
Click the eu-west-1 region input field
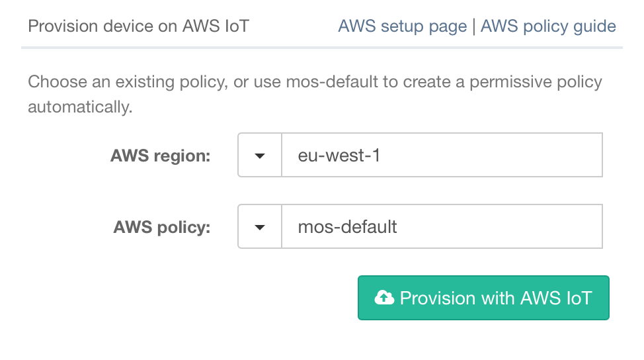(x=442, y=156)
